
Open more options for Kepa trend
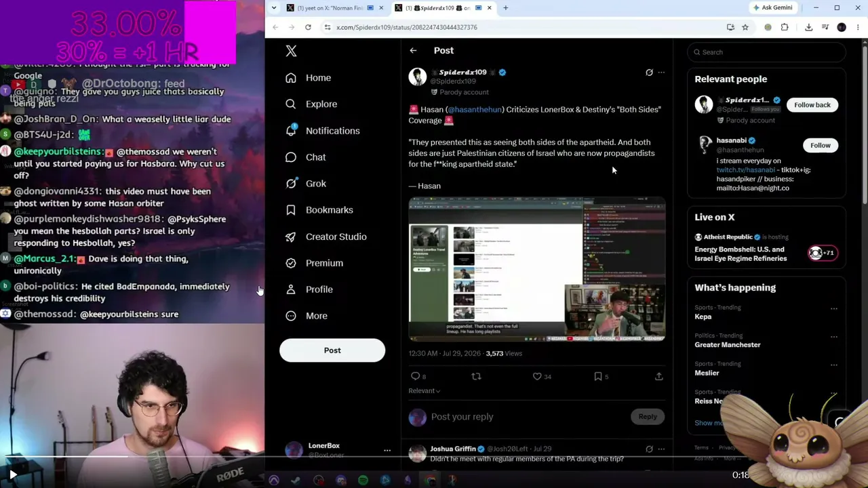pos(834,309)
